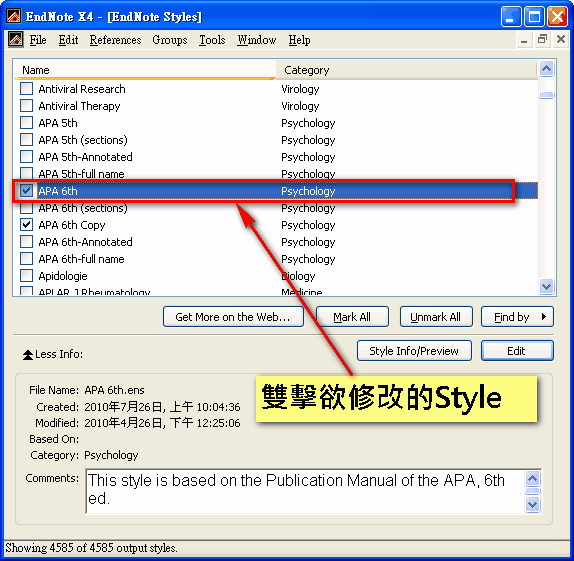Image resolution: width=574 pixels, height=561 pixels.
Task: Enable the APA 5th-Annotated style checkbox
Action: pyautogui.click(x=26, y=156)
